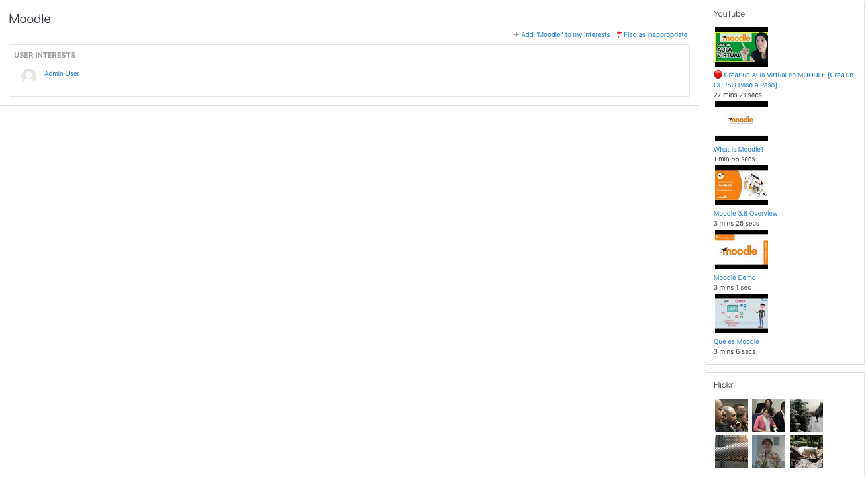The height and width of the screenshot is (485, 868).
Task: Click the What is Moodle video thumbnail
Action: [742, 121]
